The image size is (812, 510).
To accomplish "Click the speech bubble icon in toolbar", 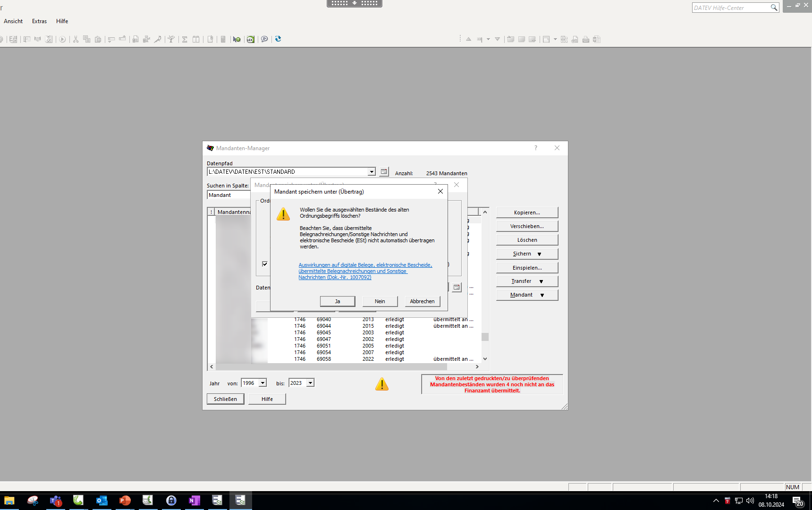I will (x=264, y=39).
